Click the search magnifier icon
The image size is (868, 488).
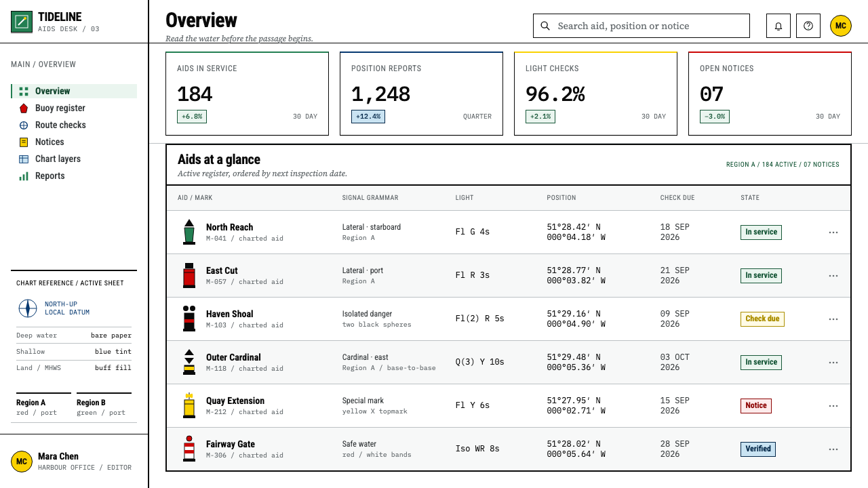(x=545, y=26)
